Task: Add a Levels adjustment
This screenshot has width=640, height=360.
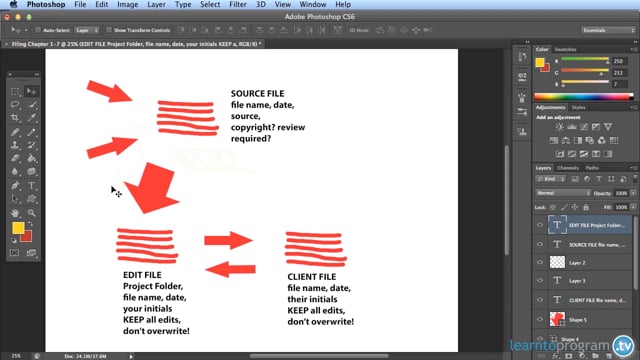Action: (571, 127)
